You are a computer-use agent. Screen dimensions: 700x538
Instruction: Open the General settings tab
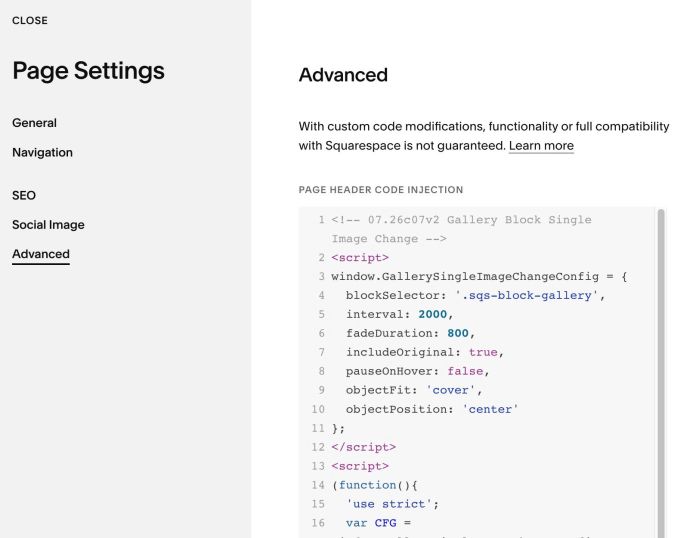(x=34, y=123)
